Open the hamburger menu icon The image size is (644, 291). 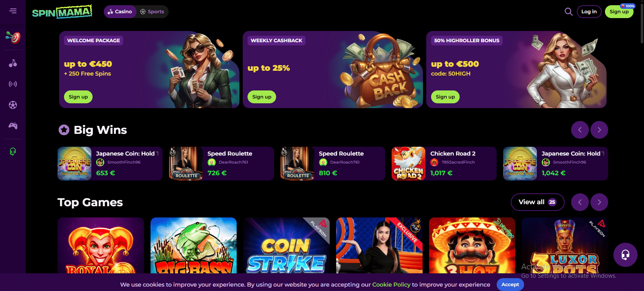tap(13, 11)
